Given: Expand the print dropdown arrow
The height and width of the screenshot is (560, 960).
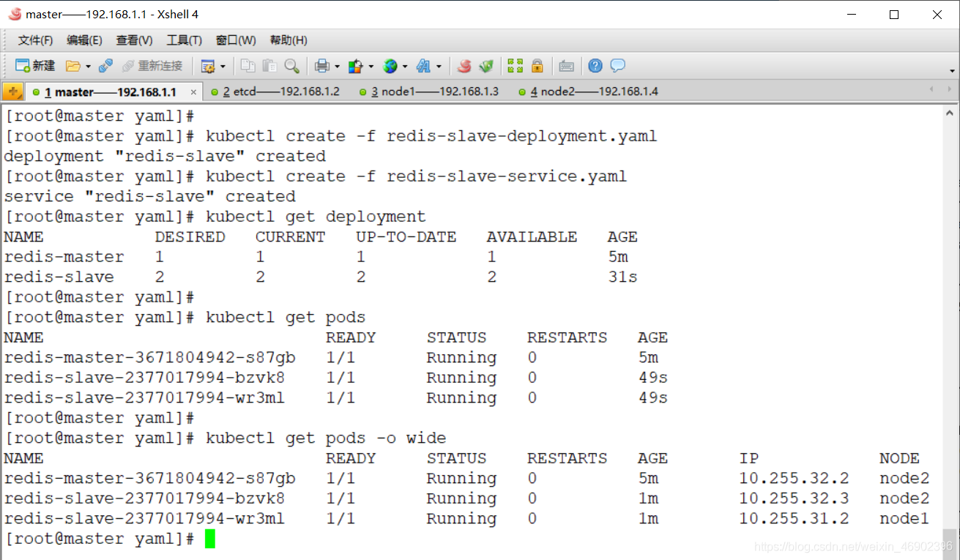Looking at the screenshot, I should (337, 67).
